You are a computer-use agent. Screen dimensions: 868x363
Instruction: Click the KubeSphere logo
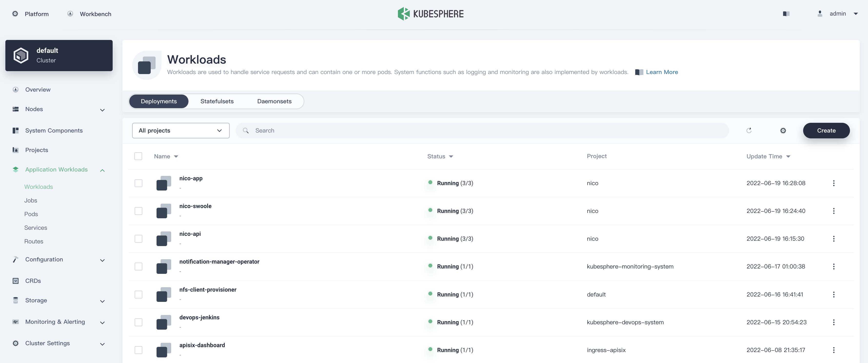click(431, 14)
